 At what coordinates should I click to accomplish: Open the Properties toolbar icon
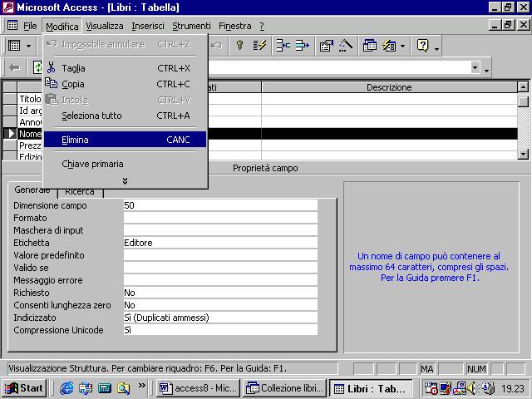327,45
